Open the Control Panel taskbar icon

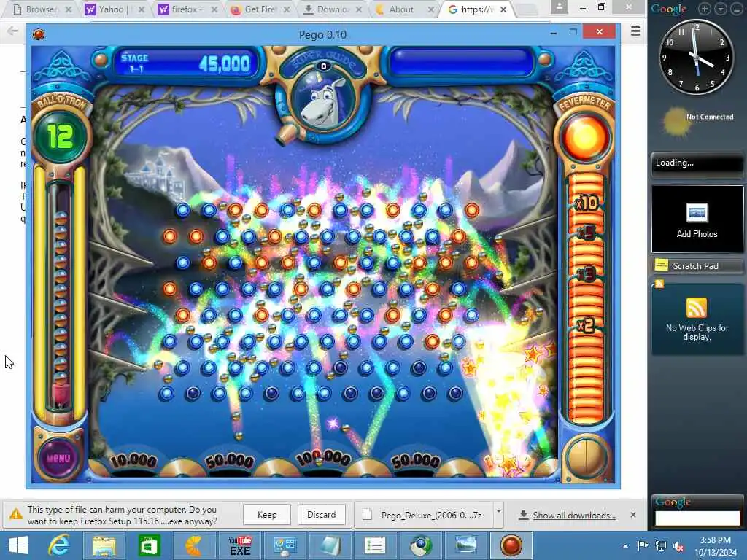(285, 545)
